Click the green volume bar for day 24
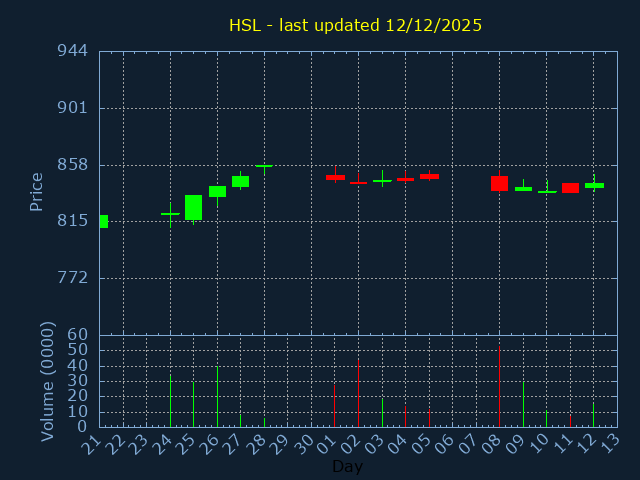Viewport: 640px width, 480px height. click(x=170, y=400)
